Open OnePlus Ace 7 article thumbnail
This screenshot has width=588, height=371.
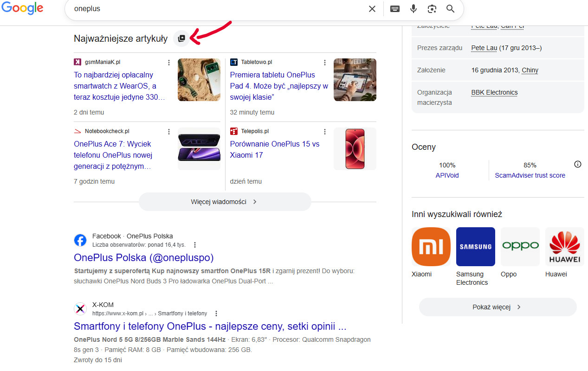pyautogui.click(x=199, y=149)
